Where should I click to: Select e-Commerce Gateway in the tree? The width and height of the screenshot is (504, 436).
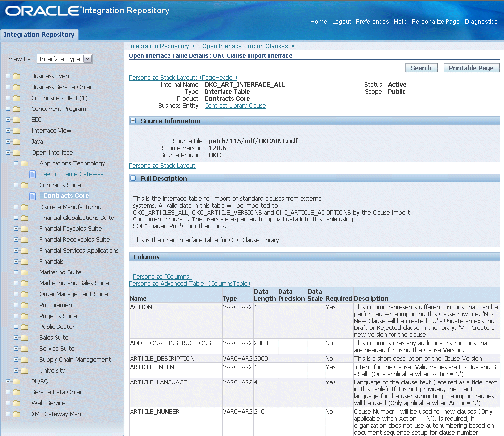coord(73,174)
